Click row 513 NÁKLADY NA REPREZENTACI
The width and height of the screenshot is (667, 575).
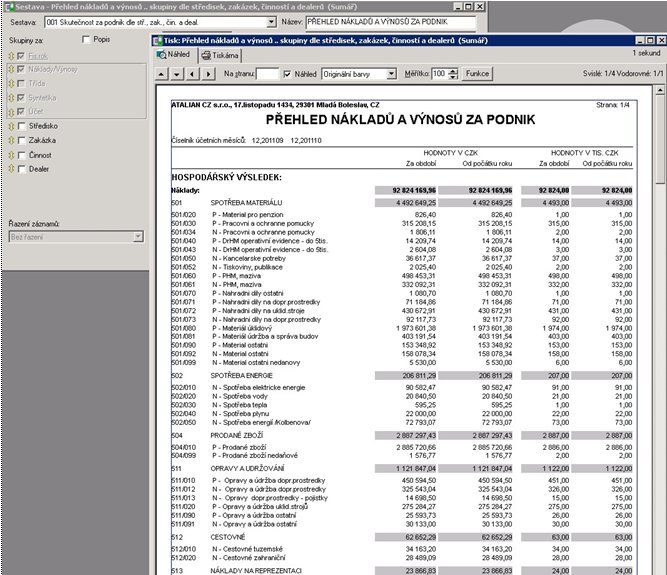coord(402,571)
